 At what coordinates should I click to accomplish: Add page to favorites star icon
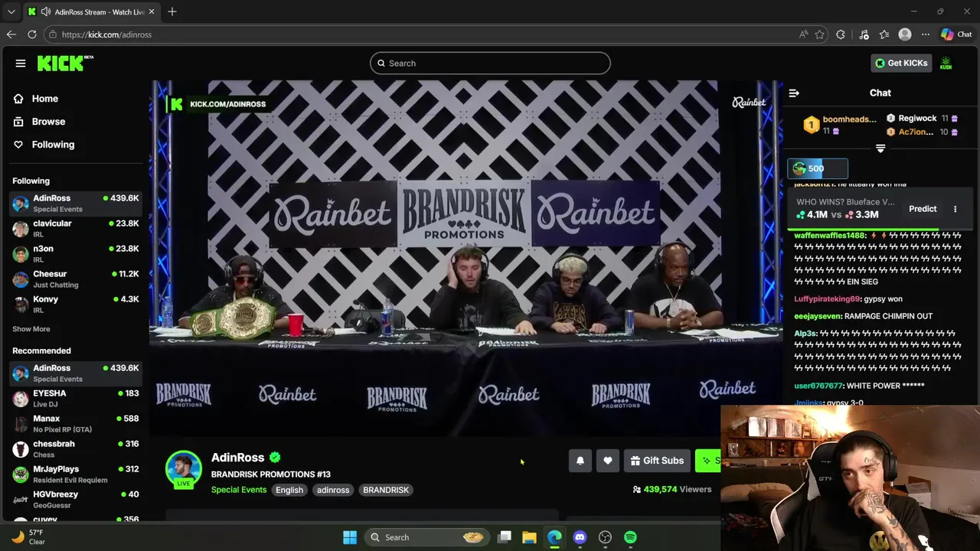[820, 34]
